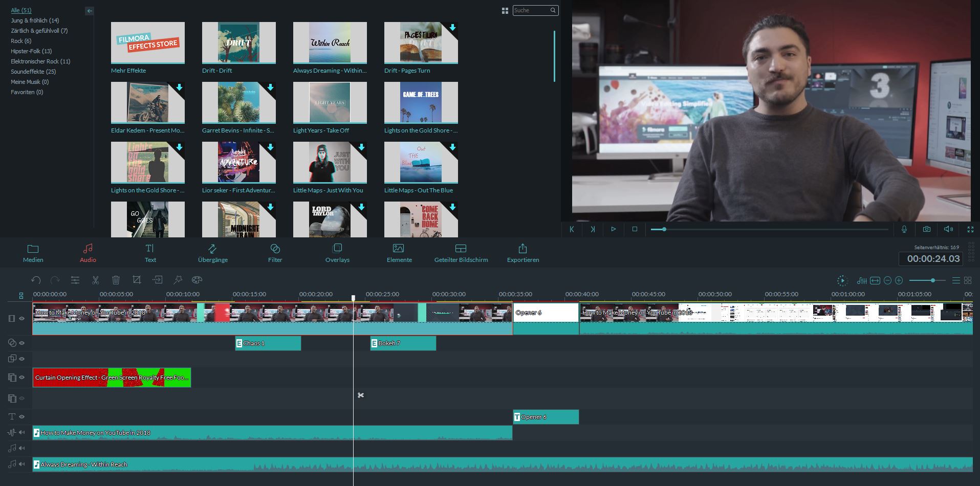980x486 pixels.
Task: Open the Audio tab
Action: pos(88,253)
